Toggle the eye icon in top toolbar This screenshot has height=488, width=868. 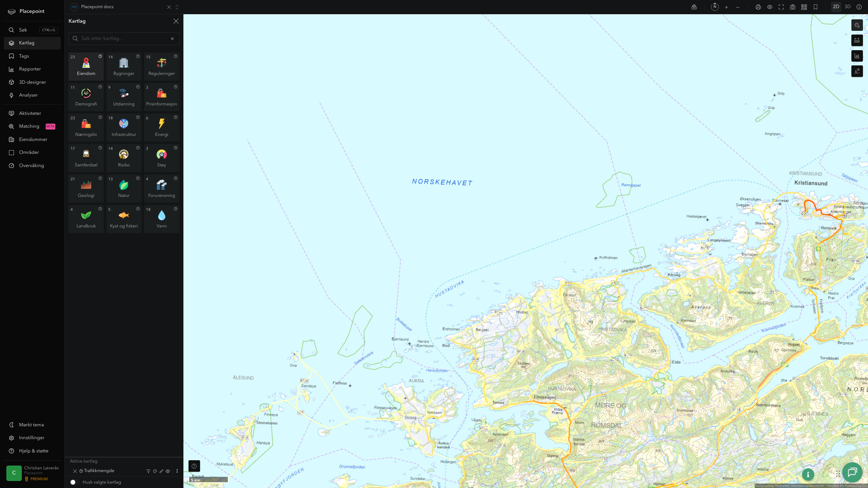[770, 7]
